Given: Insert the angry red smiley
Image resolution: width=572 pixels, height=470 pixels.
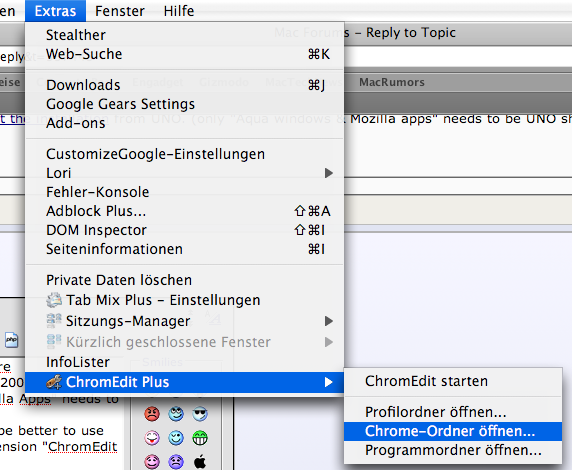Looking at the screenshot, I should [x=152, y=414].
